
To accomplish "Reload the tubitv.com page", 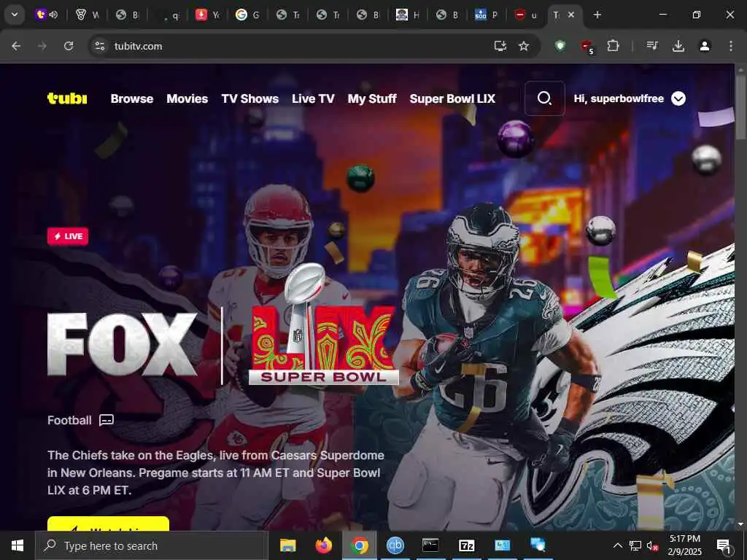I will coord(69,46).
